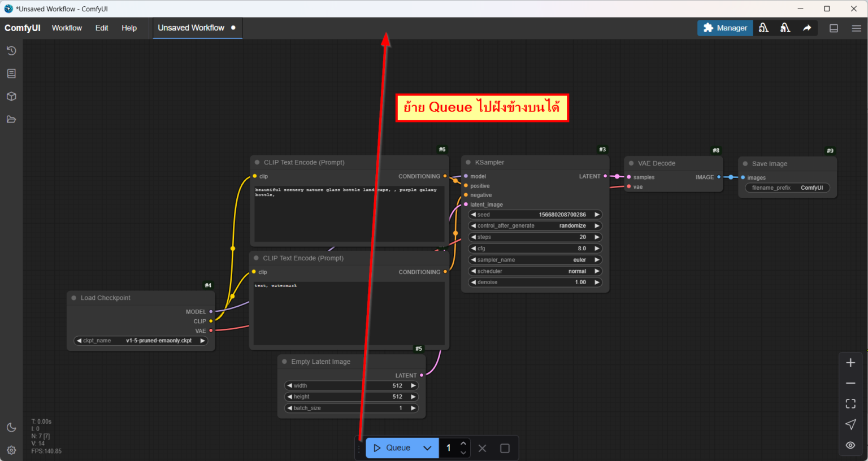
Task: Click the Queue button
Action: [392, 448]
